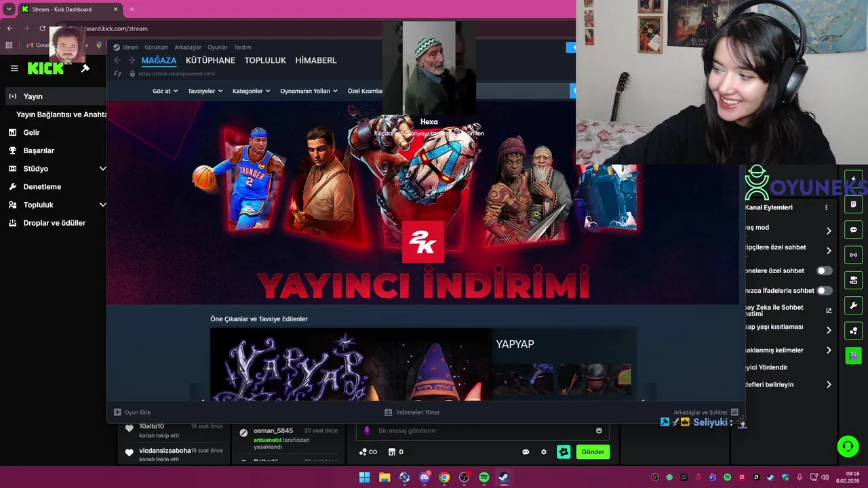Open Yardım menu in Steam
868x488 pixels.
(243, 47)
